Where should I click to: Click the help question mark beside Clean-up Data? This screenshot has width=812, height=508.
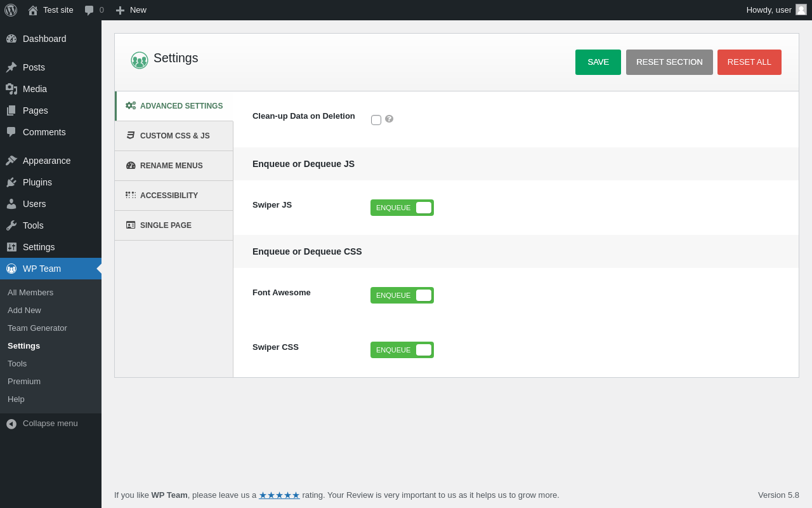pos(389,119)
